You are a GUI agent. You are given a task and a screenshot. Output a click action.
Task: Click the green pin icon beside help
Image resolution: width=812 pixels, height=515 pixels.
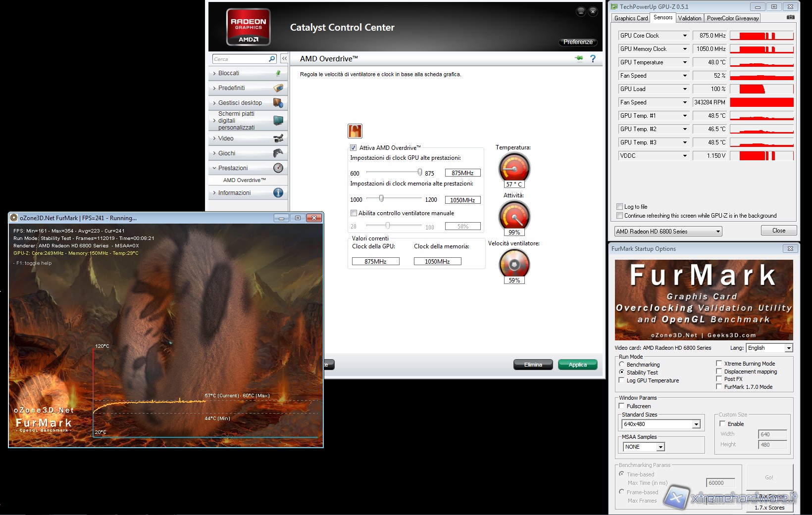[579, 59]
